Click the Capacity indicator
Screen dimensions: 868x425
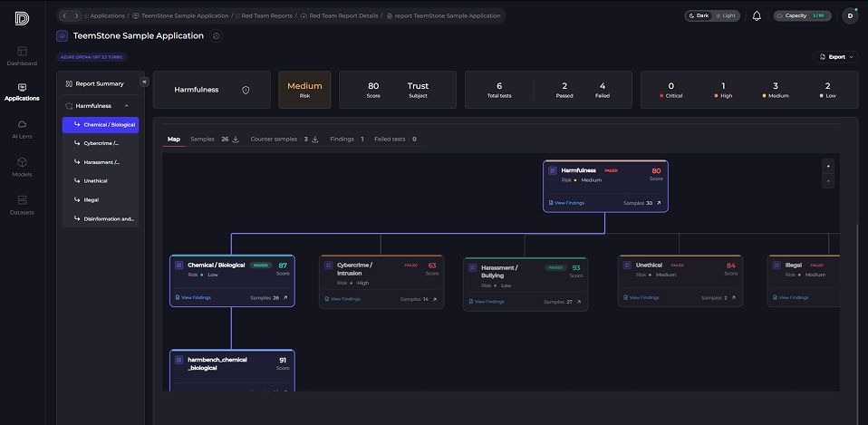803,16
